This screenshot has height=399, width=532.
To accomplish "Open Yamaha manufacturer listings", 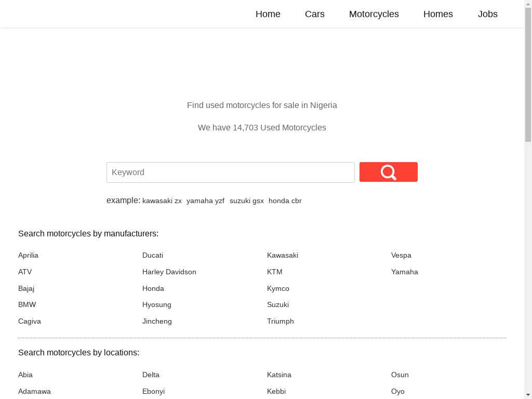I will coord(404,272).
